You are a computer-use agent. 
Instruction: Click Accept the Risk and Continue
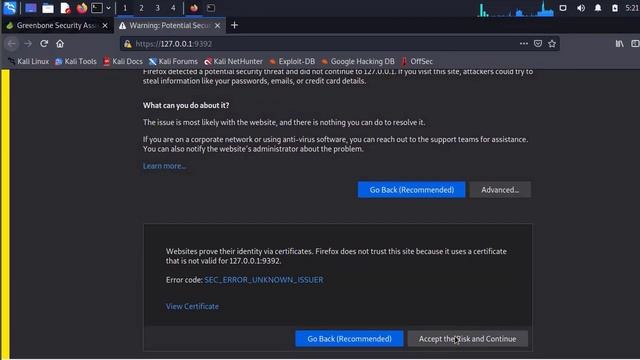point(467,339)
